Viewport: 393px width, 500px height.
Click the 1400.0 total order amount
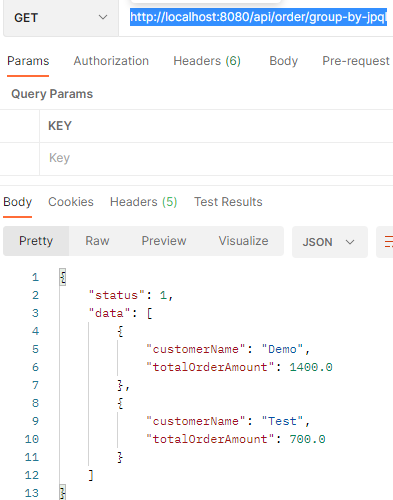311,367
